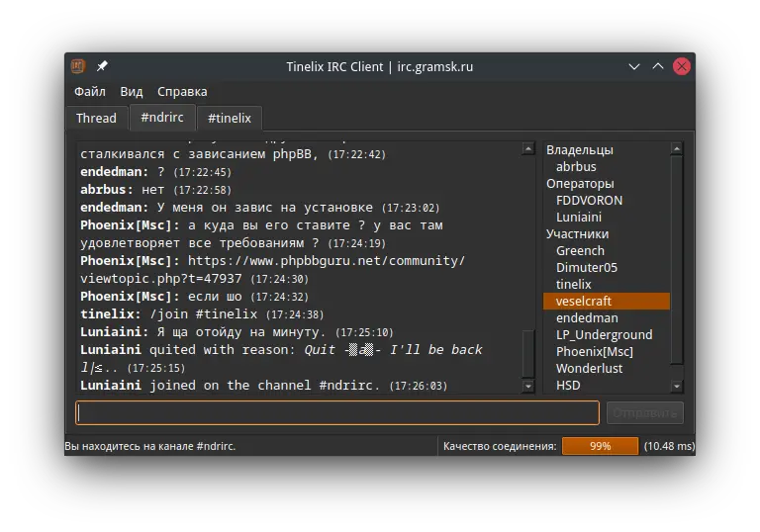Click the Отправить send button
760x532 pixels.
click(x=644, y=412)
